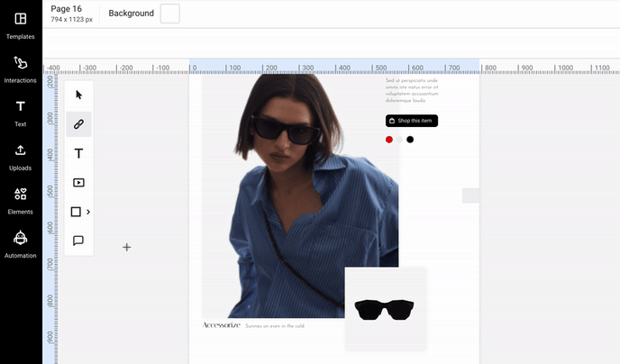620x364 pixels.
Task: Select the 'Sunnies on even in the cold' caption
Action: pyautogui.click(x=275, y=326)
